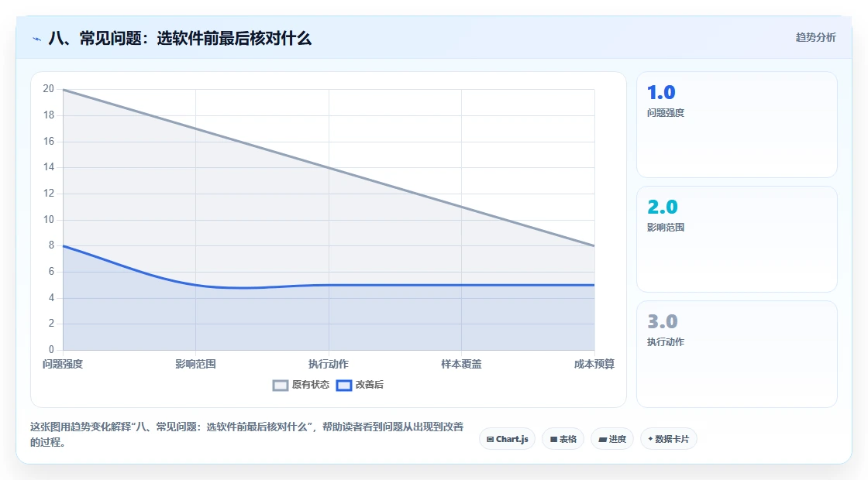This screenshot has height=480, width=868.
Task: Click the 影响范围 x-axis label
Action: point(195,364)
